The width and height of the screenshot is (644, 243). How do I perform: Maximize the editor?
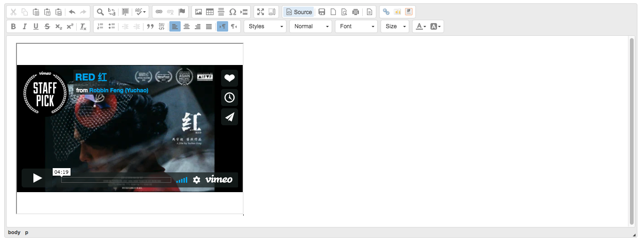[261, 12]
